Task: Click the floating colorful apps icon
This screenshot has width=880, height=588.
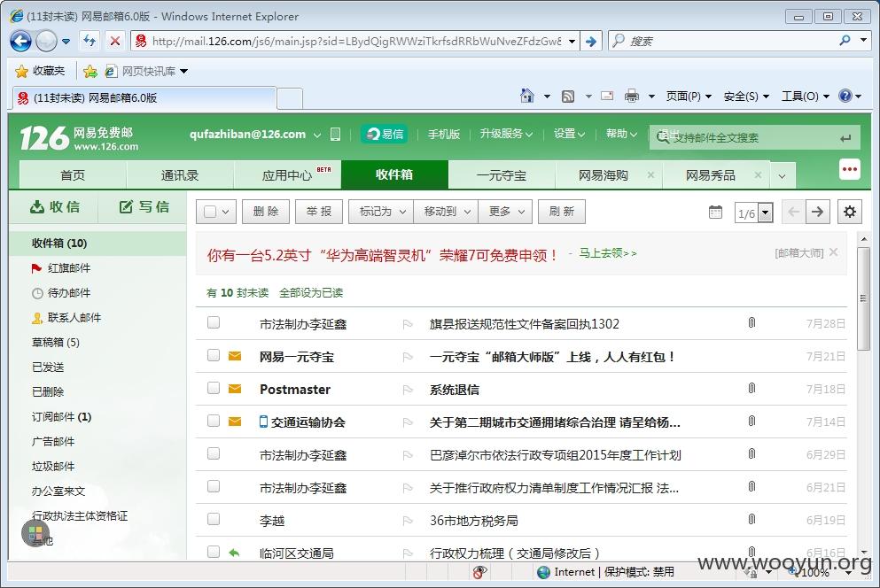Action: click(35, 532)
